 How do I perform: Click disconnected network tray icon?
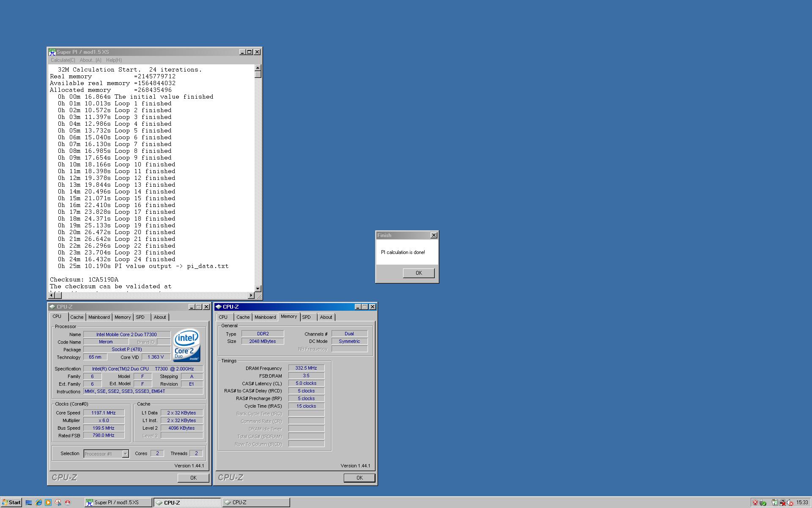point(782,502)
